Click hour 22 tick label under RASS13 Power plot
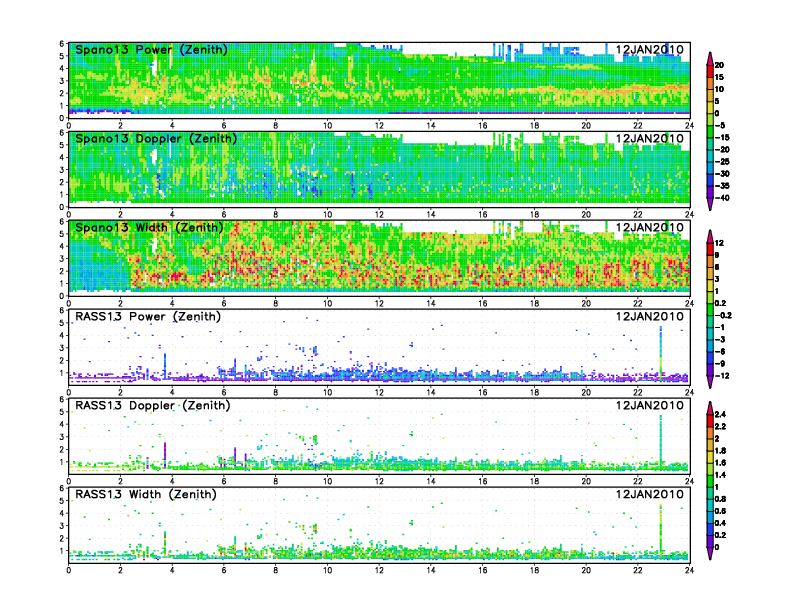The image size is (792, 612). tap(638, 392)
